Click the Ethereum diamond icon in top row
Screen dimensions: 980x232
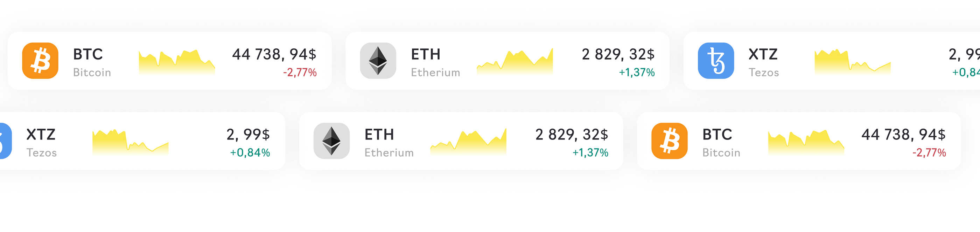point(378,61)
